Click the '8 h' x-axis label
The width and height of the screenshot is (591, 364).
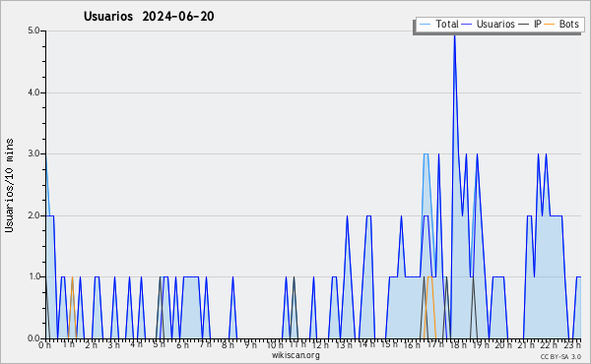(x=228, y=345)
